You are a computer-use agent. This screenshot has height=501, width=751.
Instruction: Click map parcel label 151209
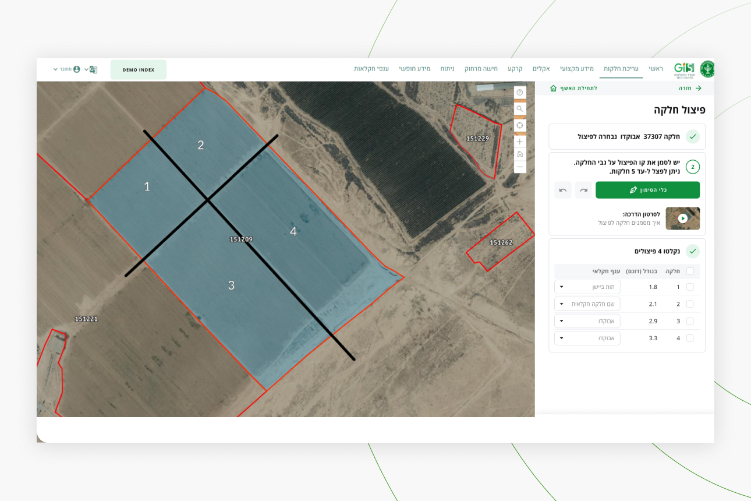241,239
